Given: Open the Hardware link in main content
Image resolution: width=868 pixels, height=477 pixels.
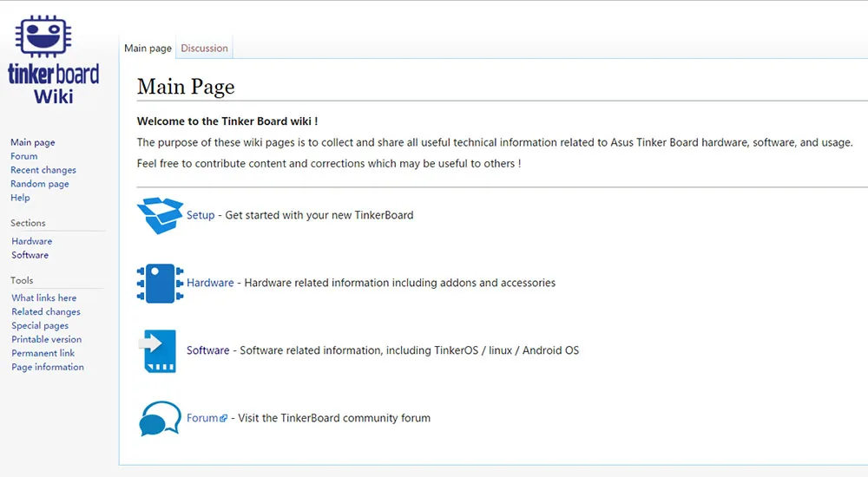Looking at the screenshot, I should 210,283.
